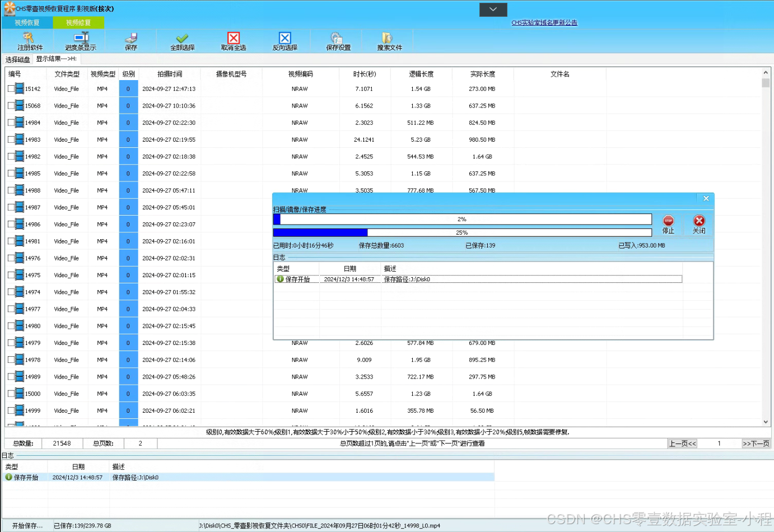Viewport: 774px width, 532px height.
Task: Switch to the 视频修复 tab
Action: click(78, 22)
